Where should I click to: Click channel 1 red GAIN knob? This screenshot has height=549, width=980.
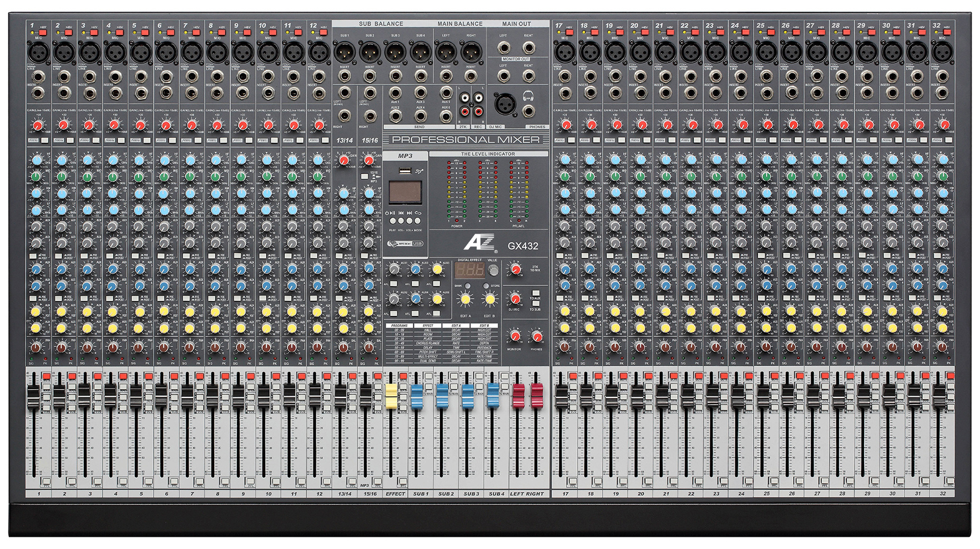click(x=38, y=126)
